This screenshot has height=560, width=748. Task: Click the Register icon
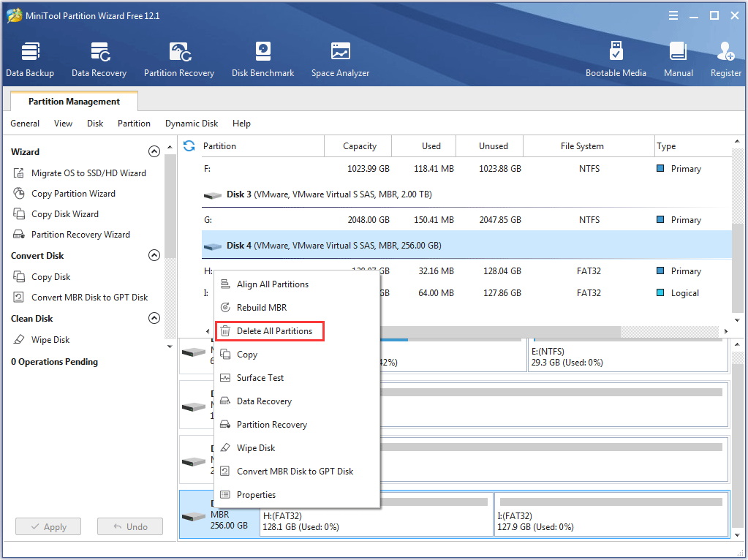726,59
